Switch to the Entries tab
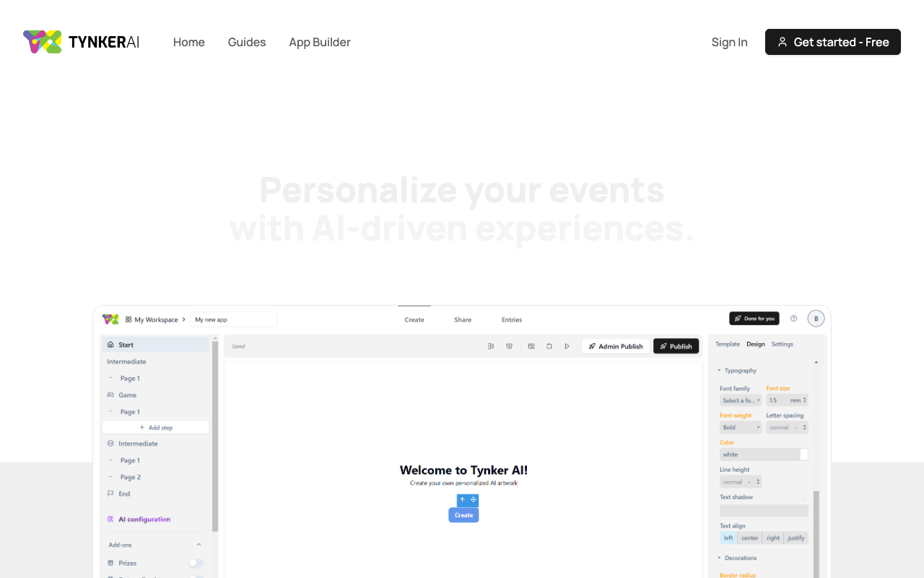This screenshot has width=924, height=578. click(x=512, y=319)
